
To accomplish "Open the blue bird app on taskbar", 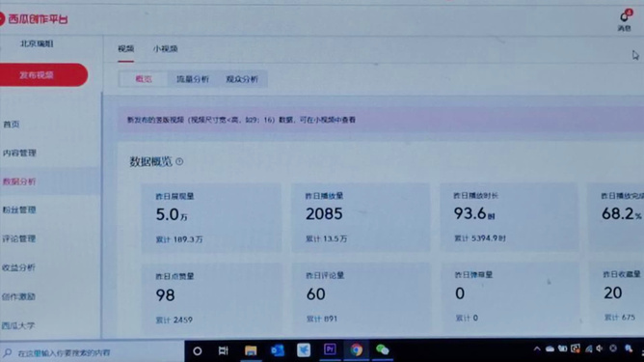I will tap(304, 350).
